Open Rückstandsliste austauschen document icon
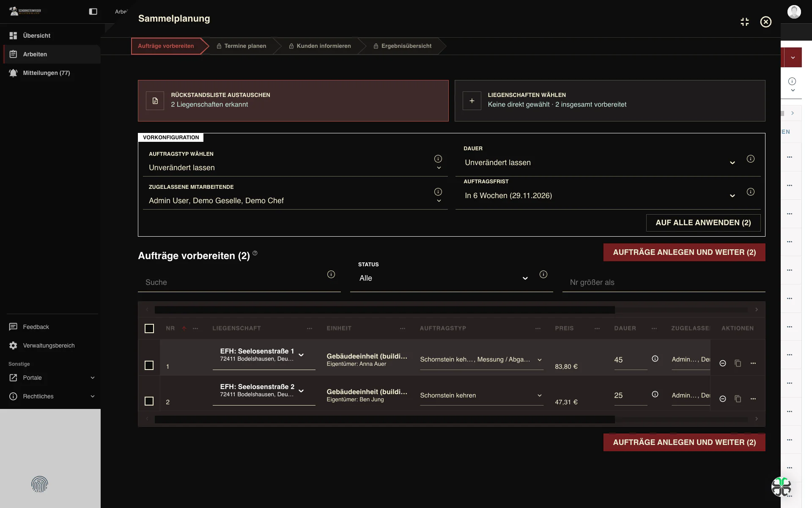 tap(155, 101)
